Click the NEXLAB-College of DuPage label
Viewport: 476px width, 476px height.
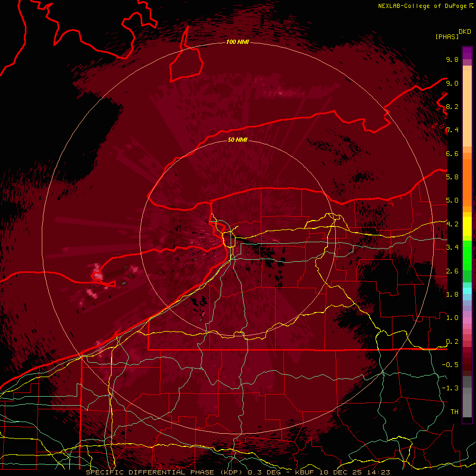[x=424, y=6]
